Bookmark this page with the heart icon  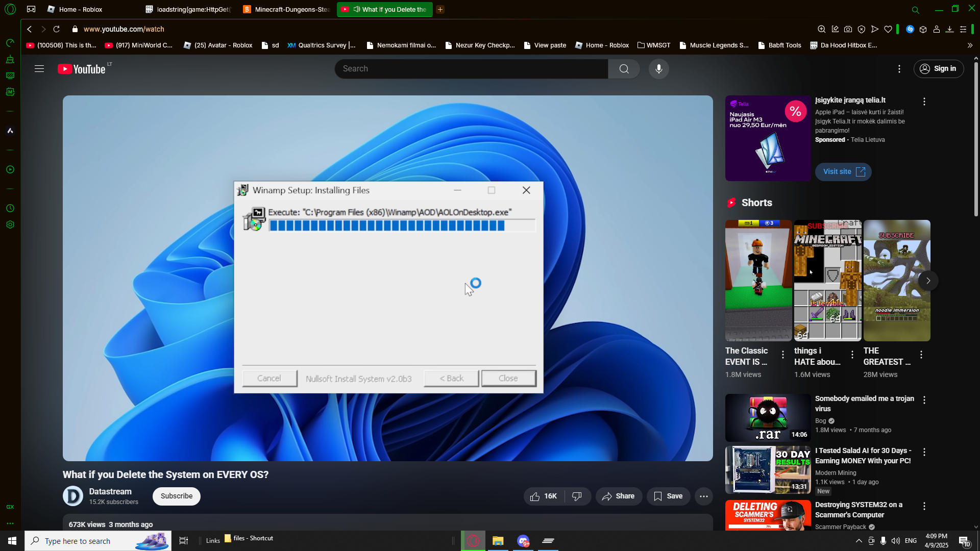click(888, 29)
